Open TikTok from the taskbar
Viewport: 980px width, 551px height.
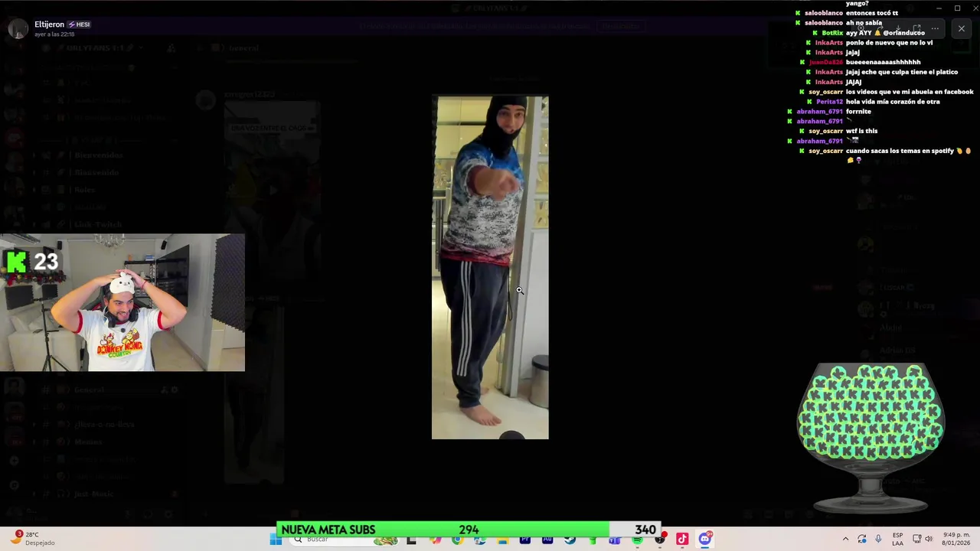tap(682, 540)
